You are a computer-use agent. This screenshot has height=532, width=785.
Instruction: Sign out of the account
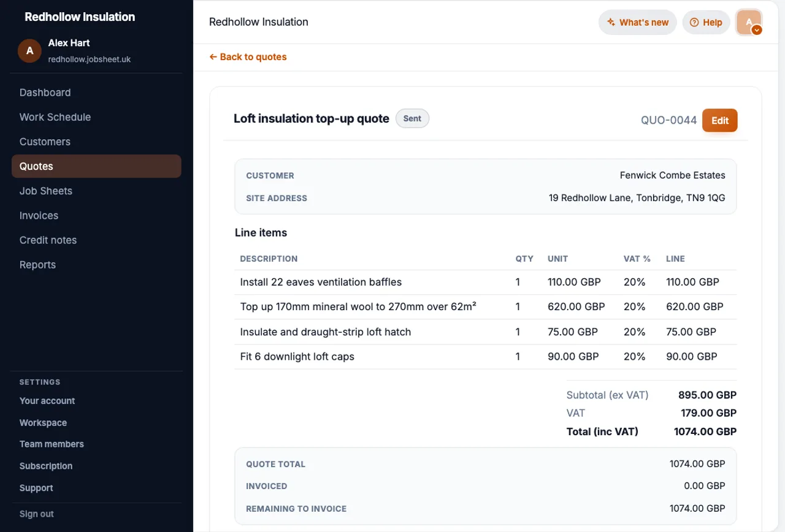[37, 514]
